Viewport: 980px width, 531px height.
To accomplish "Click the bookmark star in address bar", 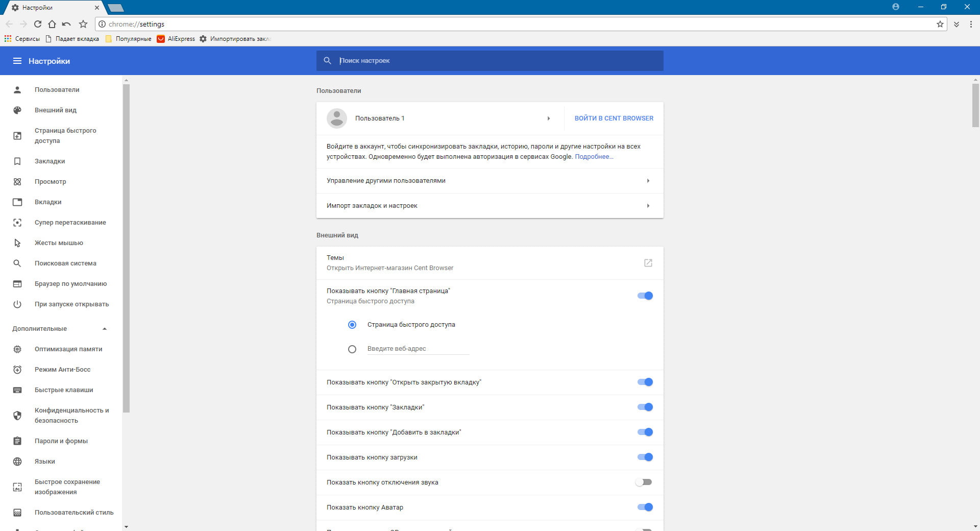I will [x=940, y=24].
